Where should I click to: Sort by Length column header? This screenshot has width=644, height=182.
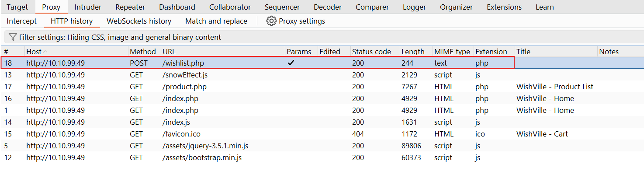(x=413, y=52)
